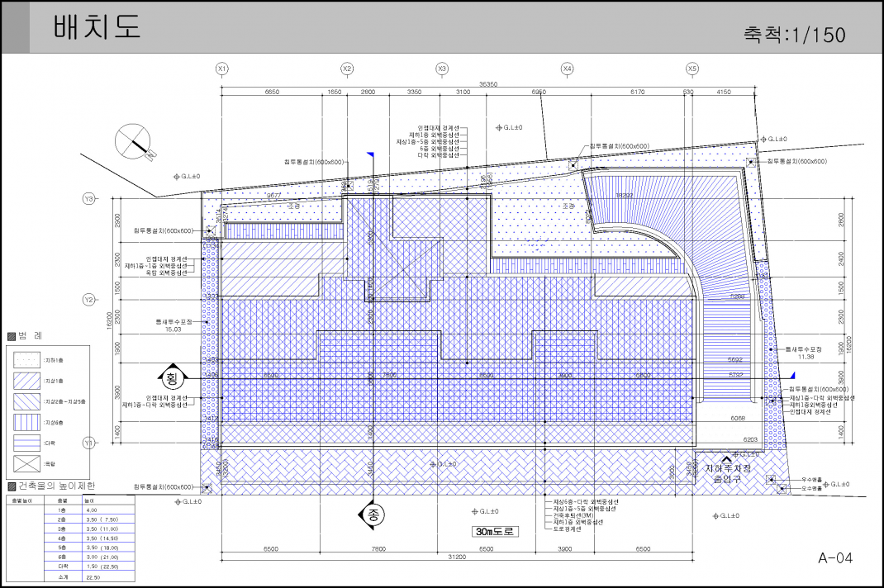Click the 지하1층 dotted legend swatch
The height and width of the screenshot is (588, 884).
26,361
